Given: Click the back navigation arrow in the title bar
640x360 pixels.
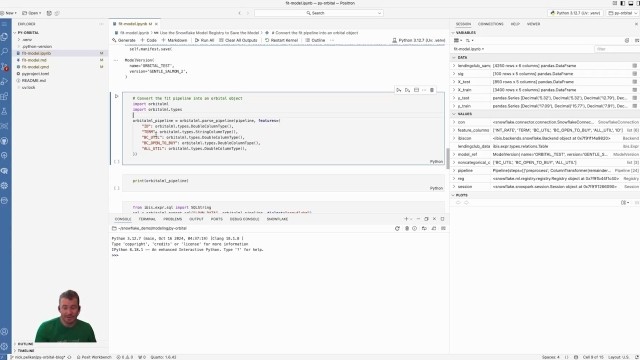Looking at the screenshot, I should 240,13.
